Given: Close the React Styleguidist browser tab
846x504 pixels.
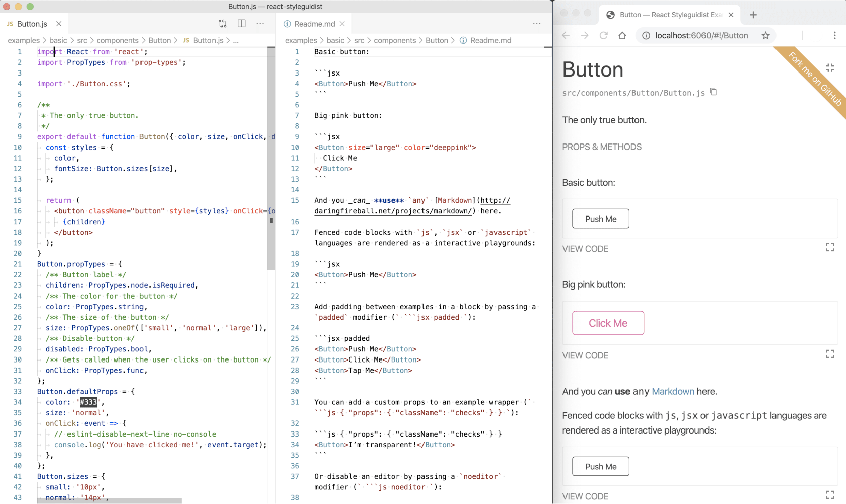Looking at the screenshot, I should [x=731, y=15].
